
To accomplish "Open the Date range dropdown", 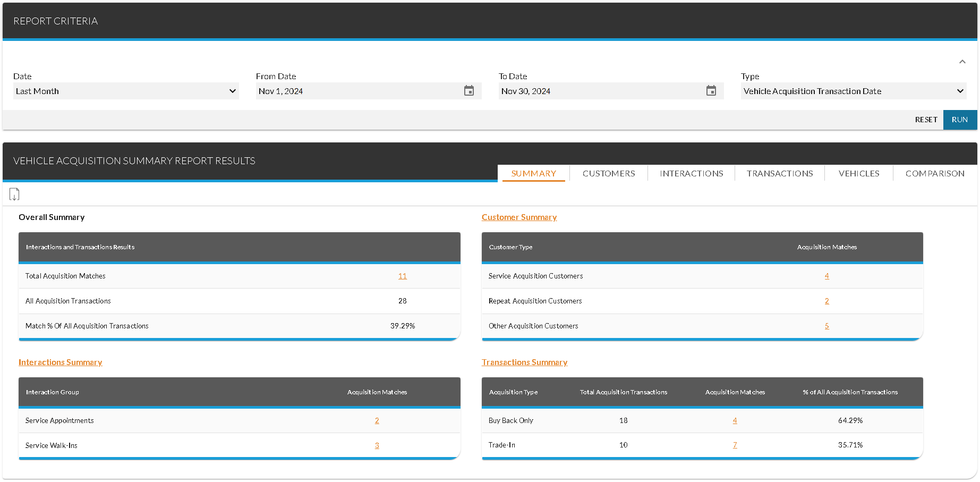I will [x=125, y=91].
